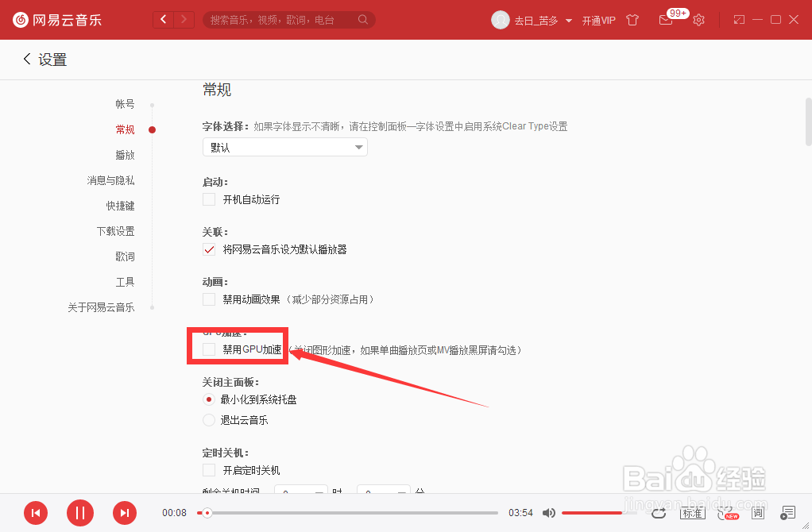The height and width of the screenshot is (532, 812).
Task: Go forward with the header forward arrow
Action: coord(184,20)
